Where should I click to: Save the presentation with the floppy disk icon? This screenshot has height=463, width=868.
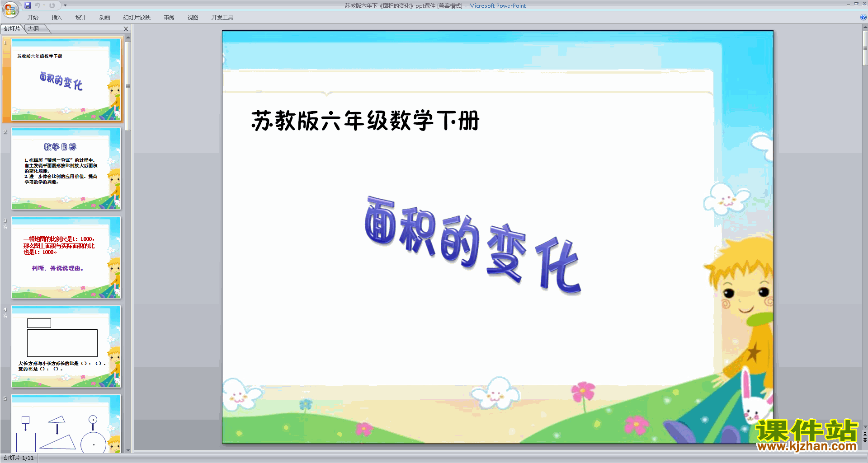point(28,5)
